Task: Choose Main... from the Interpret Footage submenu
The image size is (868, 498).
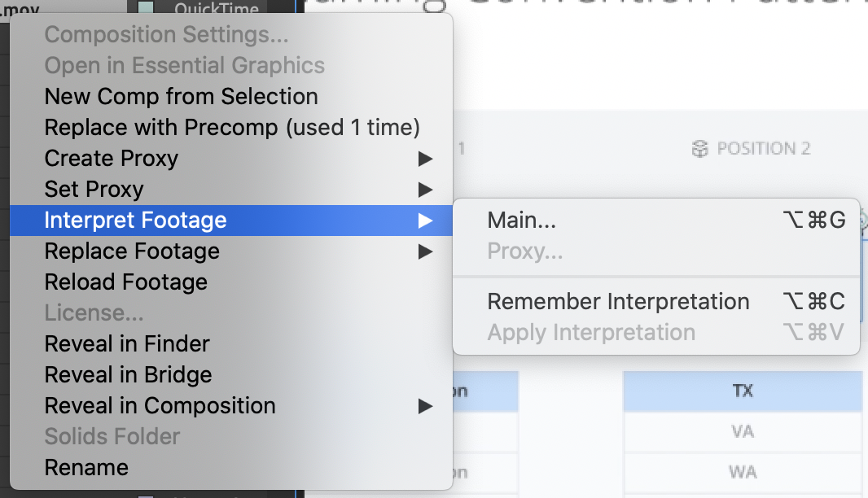Action: click(522, 221)
